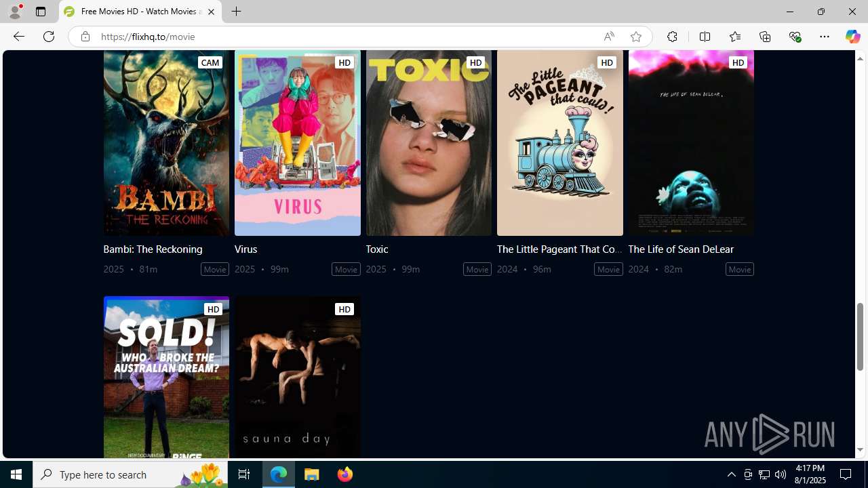Click HD badge on SOLD! poster

[x=213, y=309]
